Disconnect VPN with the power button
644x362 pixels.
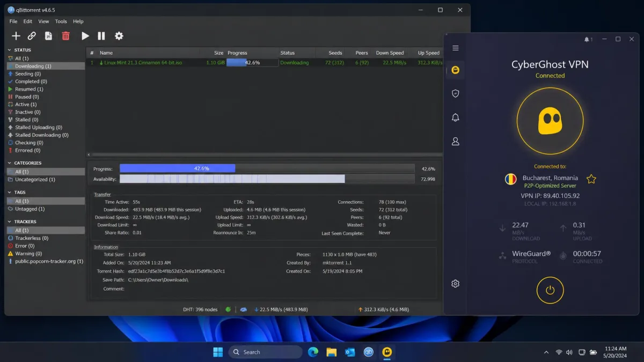tap(550, 290)
